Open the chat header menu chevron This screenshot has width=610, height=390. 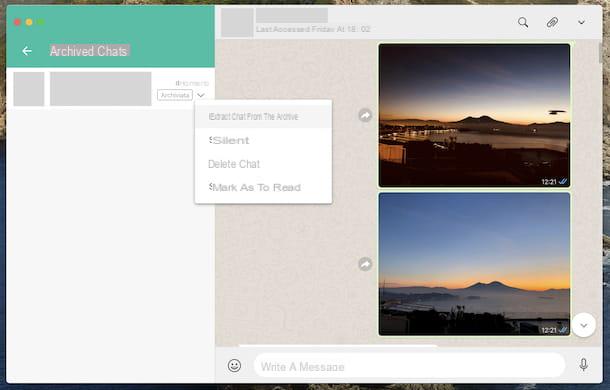(581, 22)
